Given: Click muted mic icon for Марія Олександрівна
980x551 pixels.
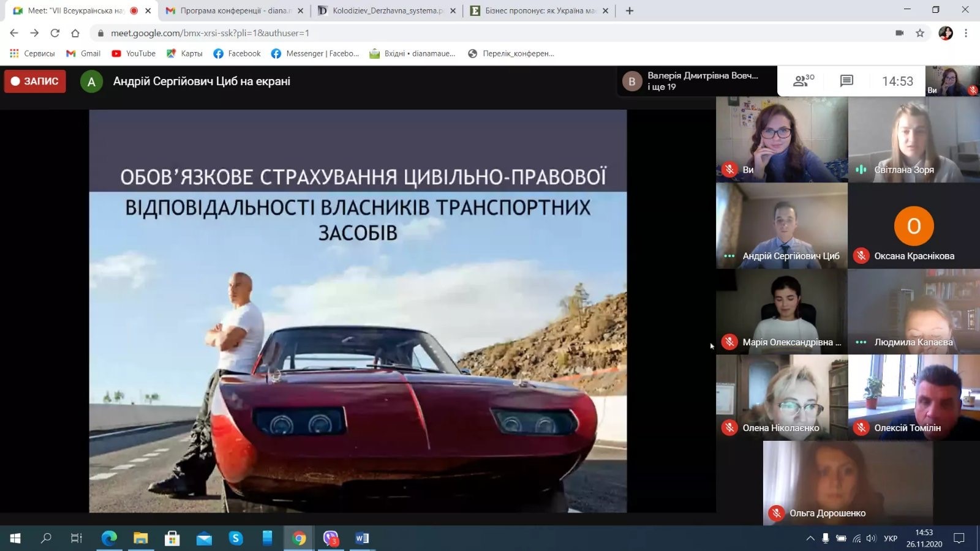Looking at the screenshot, I should (729, 342).
